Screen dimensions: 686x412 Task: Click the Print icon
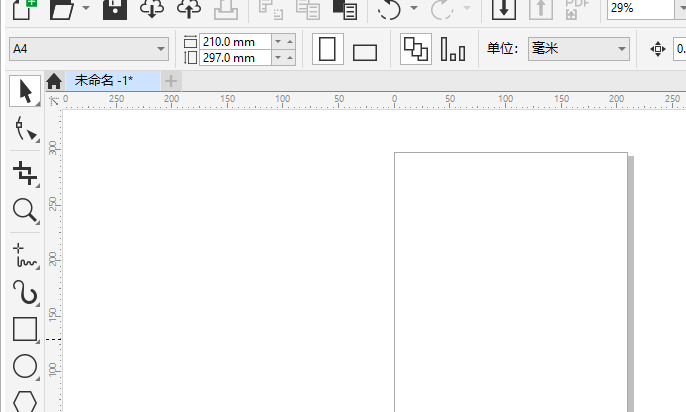[226, 10]
